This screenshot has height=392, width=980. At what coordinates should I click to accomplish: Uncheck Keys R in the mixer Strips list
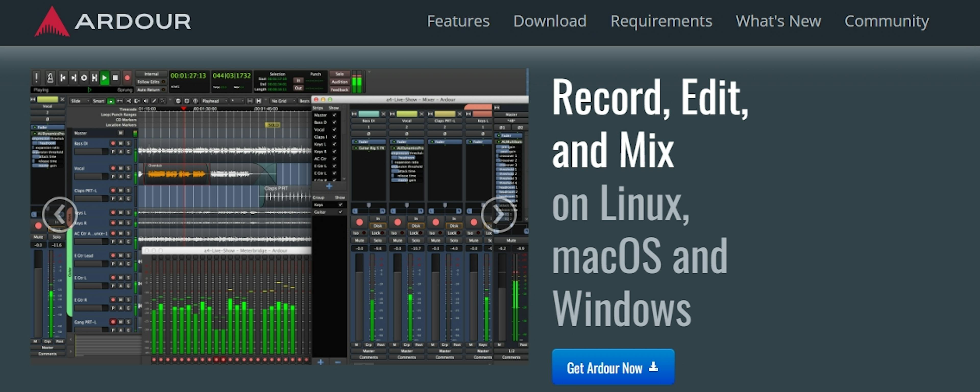click(x=334, y=151)
